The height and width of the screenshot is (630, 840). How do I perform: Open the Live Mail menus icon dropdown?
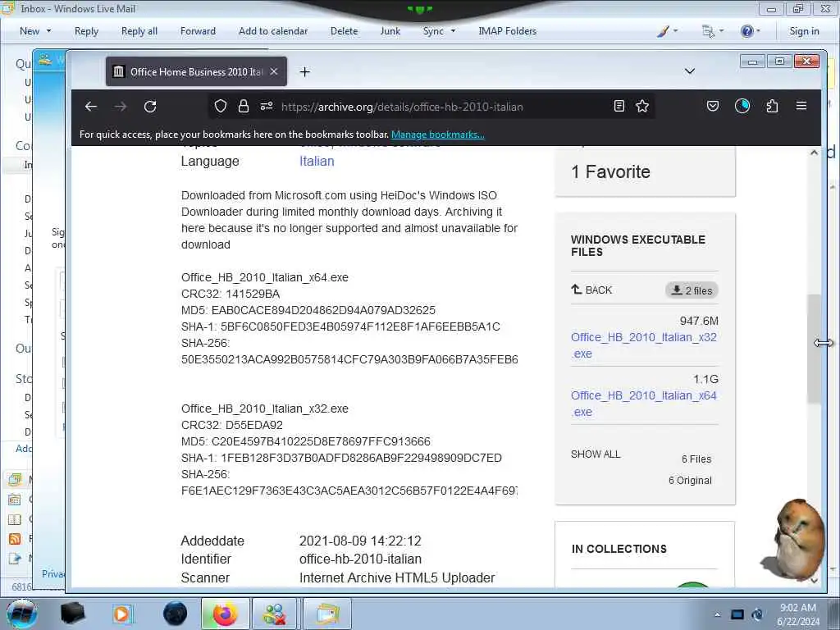[713, 31]
